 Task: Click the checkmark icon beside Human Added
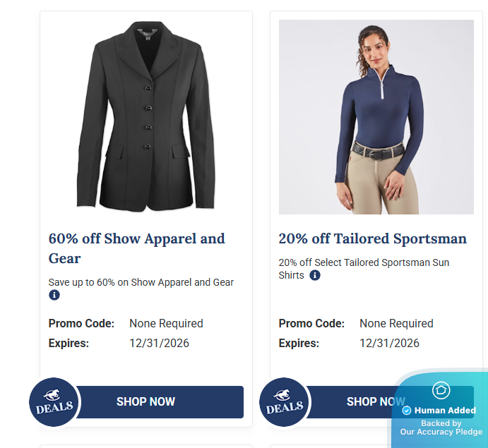[407, 410]
